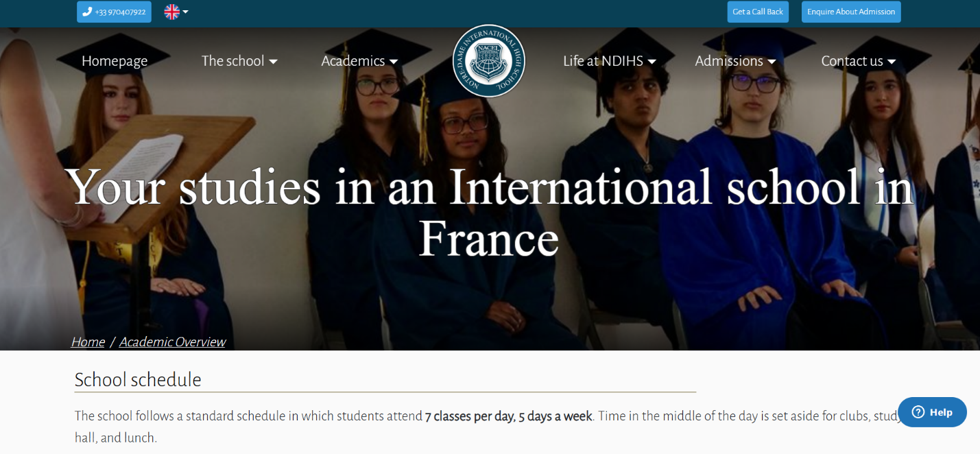Click the UK flag language icon
This screenshot has width=980, height=454.
[171, 12]
